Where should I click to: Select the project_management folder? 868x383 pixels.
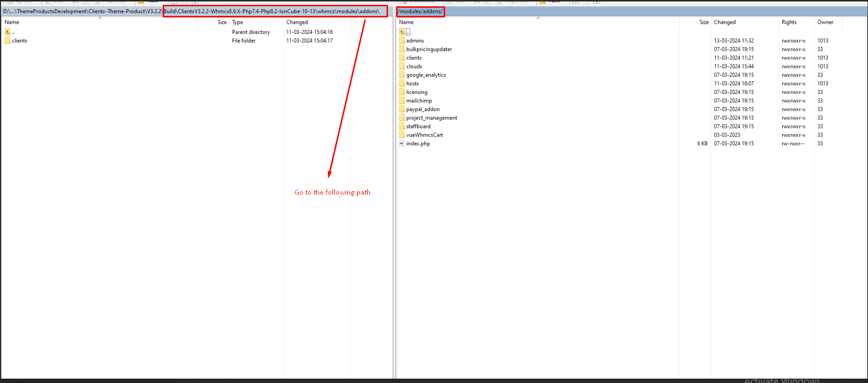pos(431,118)
